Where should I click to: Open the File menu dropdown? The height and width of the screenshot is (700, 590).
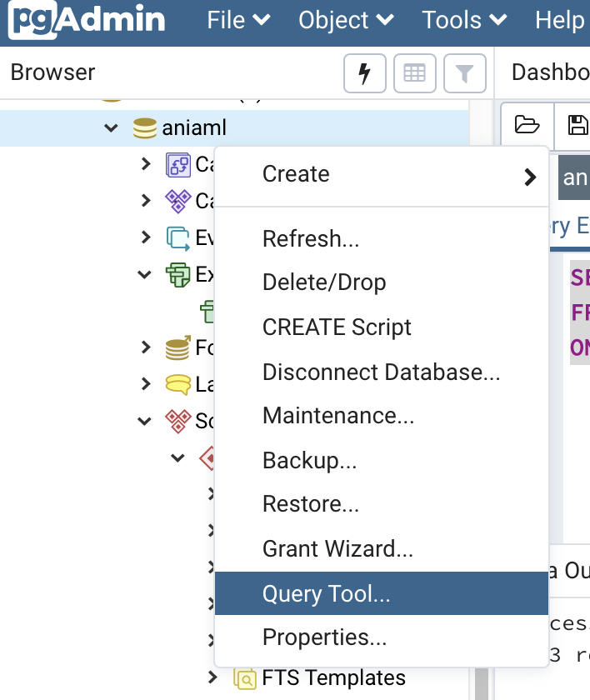[238, 20]
